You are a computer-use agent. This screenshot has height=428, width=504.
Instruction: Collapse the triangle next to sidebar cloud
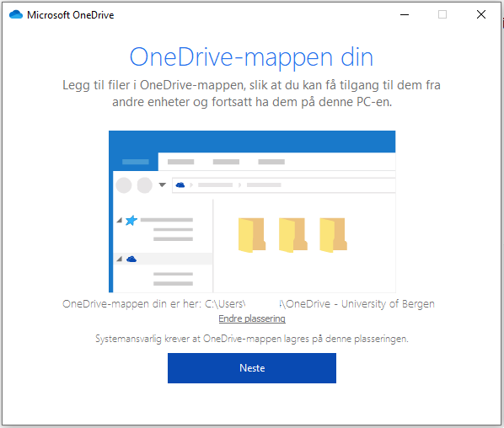pyautogui.click(x=119, y=259)
